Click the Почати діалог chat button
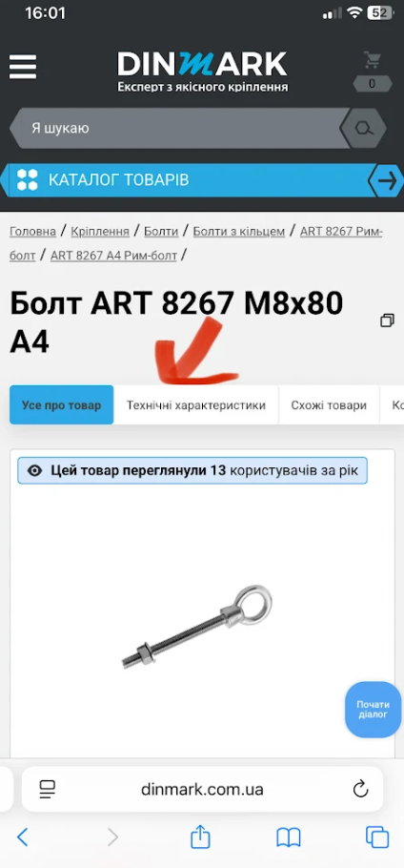Screen dimensions: 404x868 pyautogui.click(x=373, y=709)
